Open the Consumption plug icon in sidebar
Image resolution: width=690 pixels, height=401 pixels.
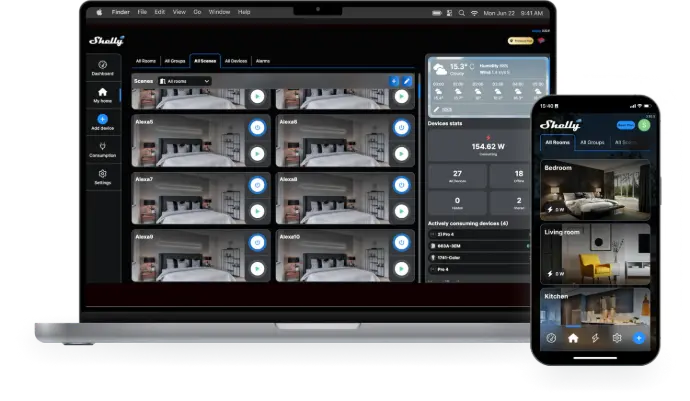tap(102, 149)
